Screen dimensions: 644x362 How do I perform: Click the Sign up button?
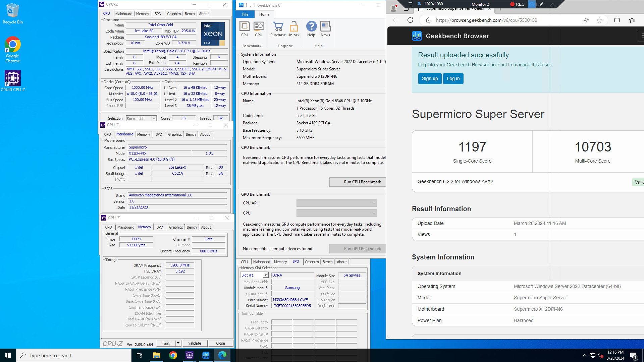tap(430, 78)
